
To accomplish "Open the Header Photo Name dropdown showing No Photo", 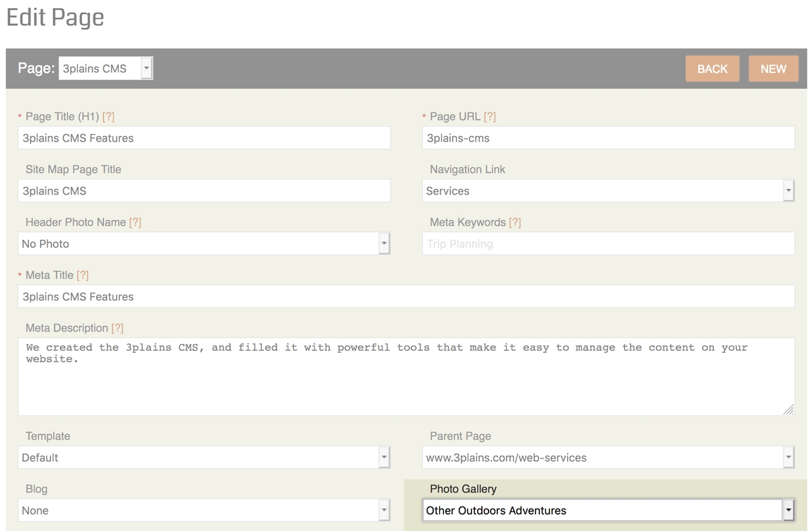I will pyautogui.click(x=204, y=244).
